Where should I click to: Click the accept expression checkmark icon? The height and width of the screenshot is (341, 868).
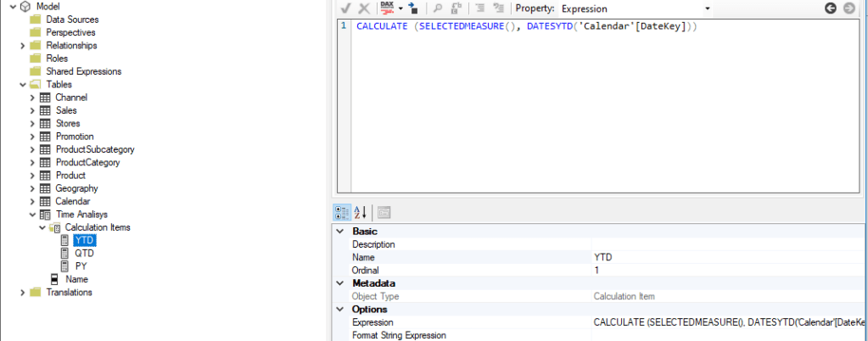345,8
